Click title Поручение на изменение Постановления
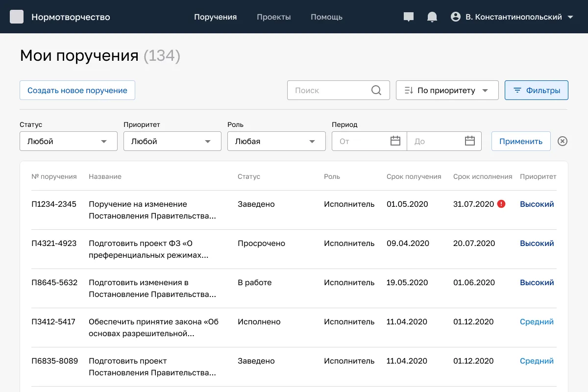Screen dimensions: 588x392 click(x=152, y=210)
